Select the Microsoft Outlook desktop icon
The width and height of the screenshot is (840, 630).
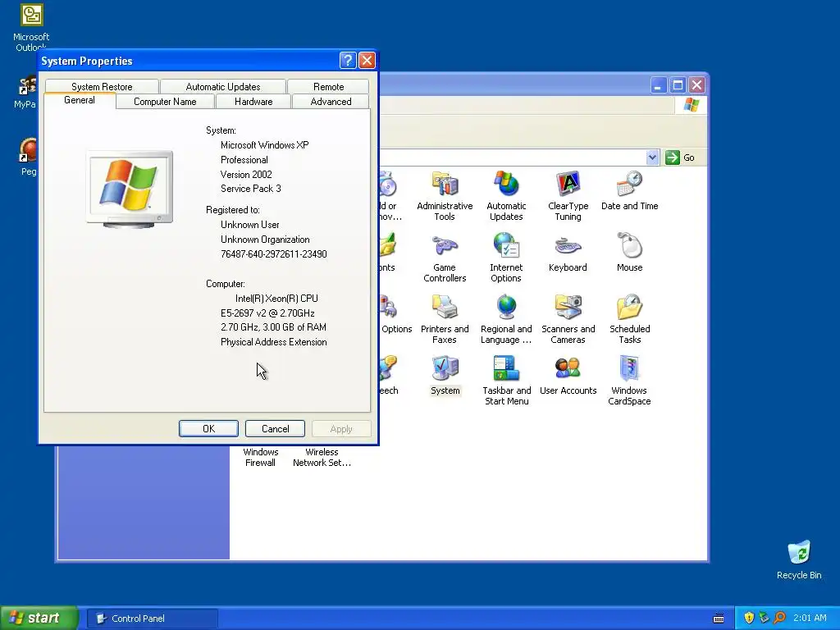31,27
